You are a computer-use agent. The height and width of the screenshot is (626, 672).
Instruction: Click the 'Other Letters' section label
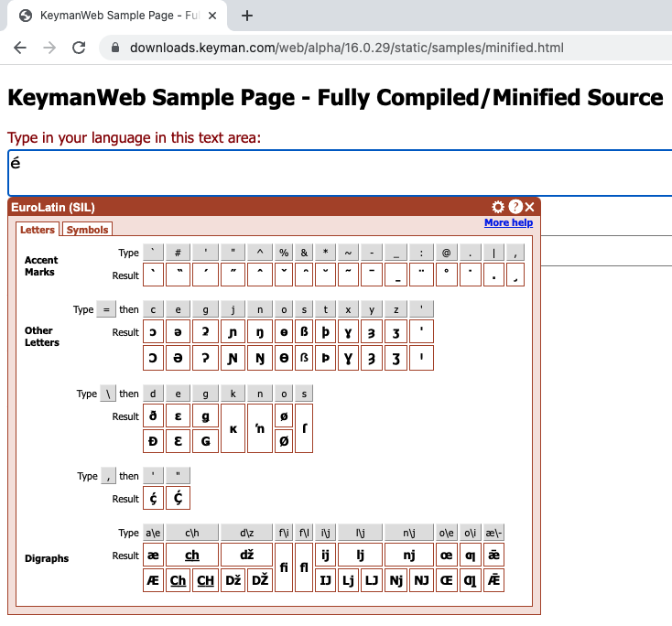coord(41,336)
